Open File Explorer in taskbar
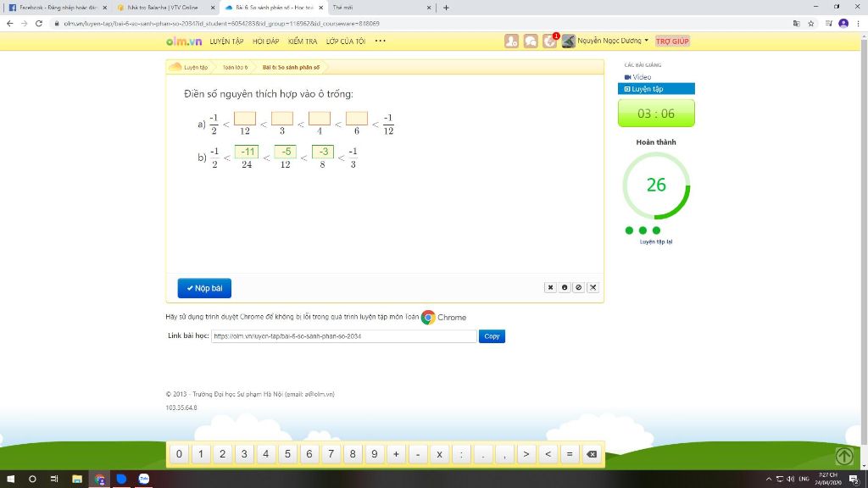The height and width of the screenshot is (488, 868). click(77, 480)
